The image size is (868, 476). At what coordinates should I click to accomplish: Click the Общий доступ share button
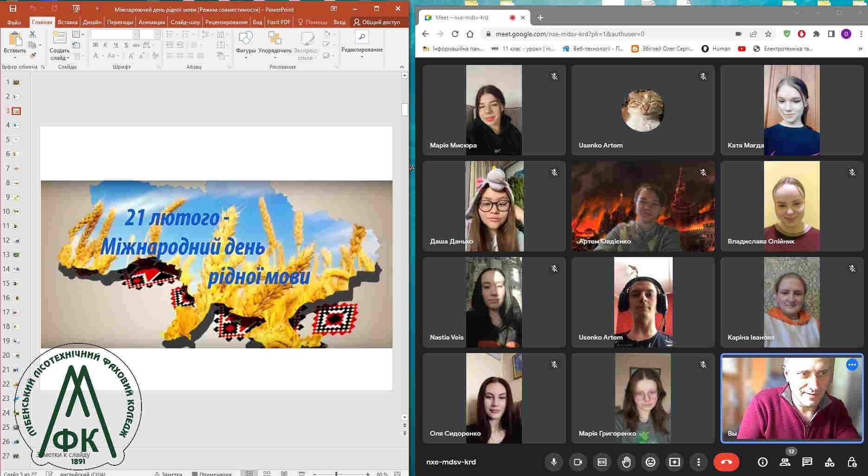click(x=377, y=22)
